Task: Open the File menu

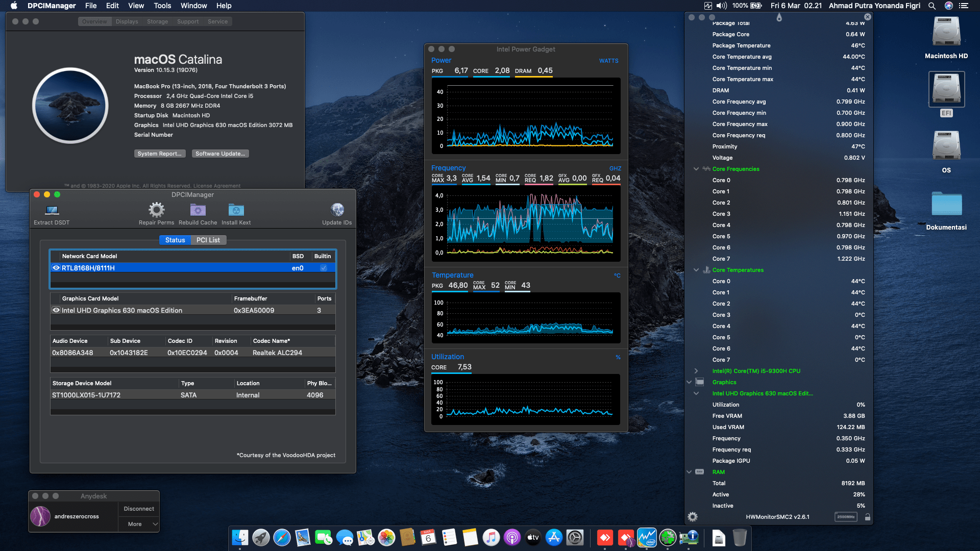Action: 91,6
